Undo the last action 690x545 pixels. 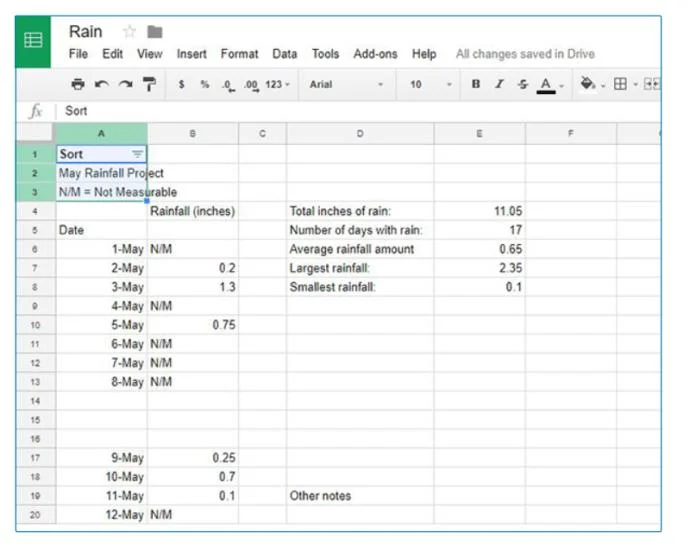tap(102, 84)
